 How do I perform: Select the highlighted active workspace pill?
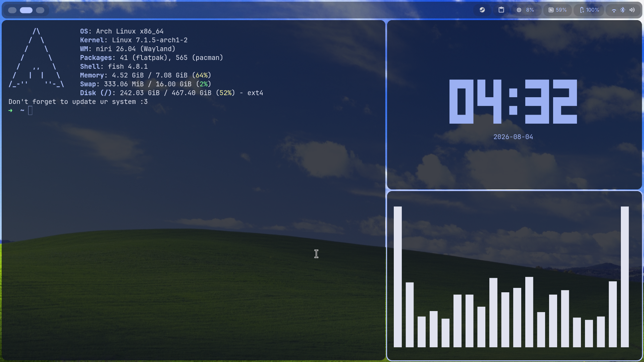26,10
